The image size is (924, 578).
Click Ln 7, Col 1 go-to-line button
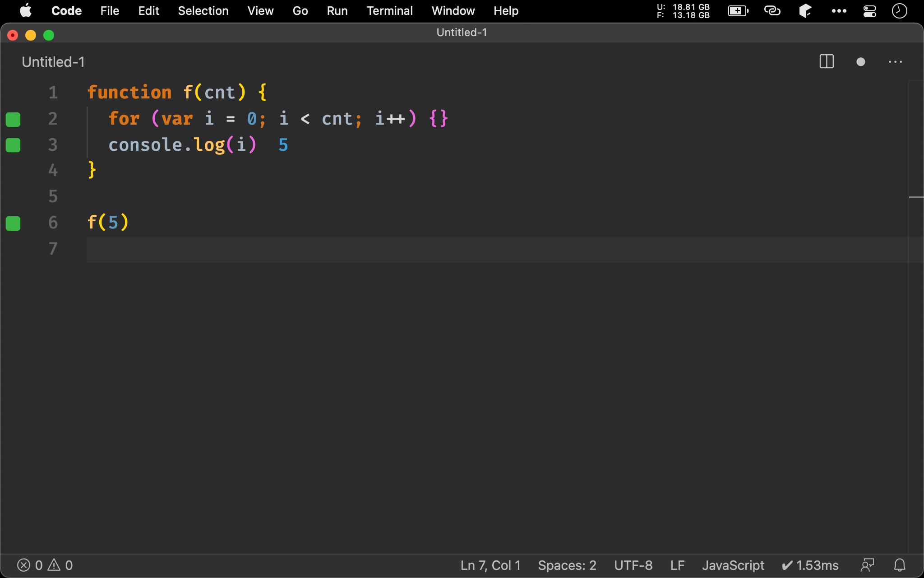(490, 565)
